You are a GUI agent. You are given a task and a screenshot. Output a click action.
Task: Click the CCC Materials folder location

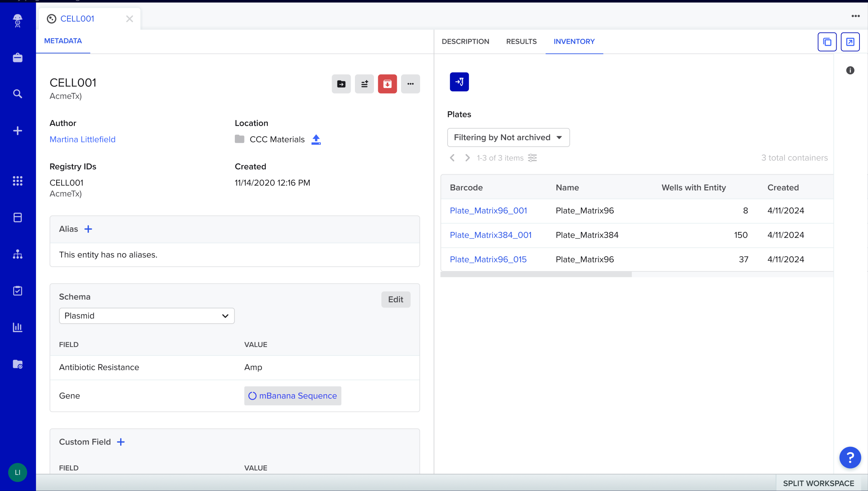point(270,139)
